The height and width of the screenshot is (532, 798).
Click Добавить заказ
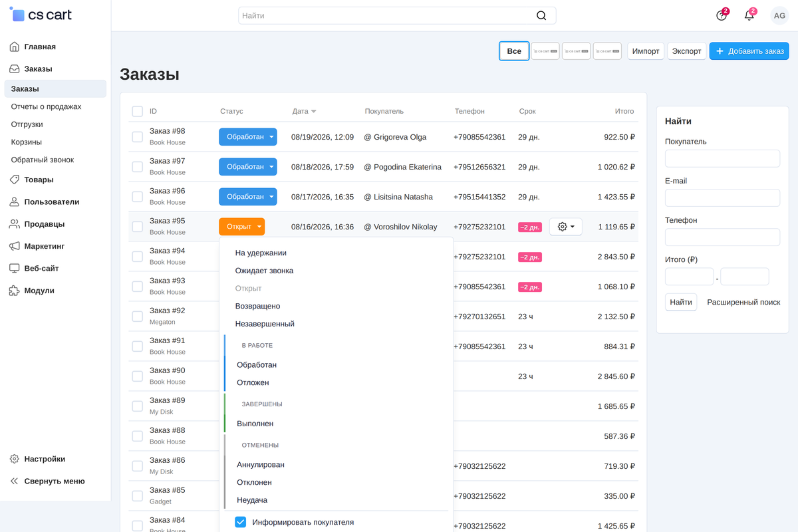749,51
